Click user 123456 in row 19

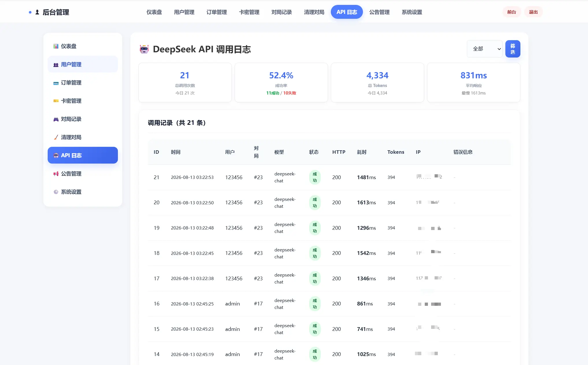(234, 228)
